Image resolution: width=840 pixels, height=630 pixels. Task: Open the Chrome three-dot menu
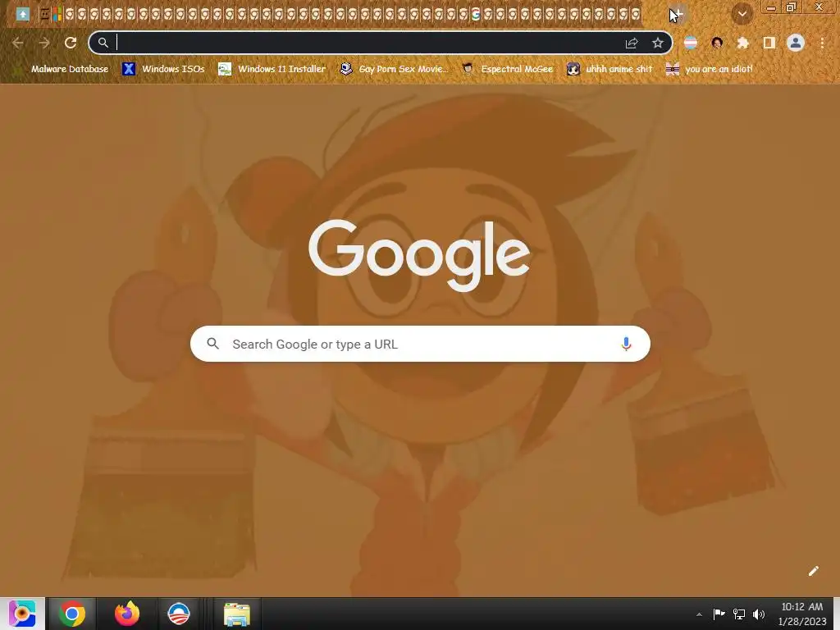tap(822, 43)
